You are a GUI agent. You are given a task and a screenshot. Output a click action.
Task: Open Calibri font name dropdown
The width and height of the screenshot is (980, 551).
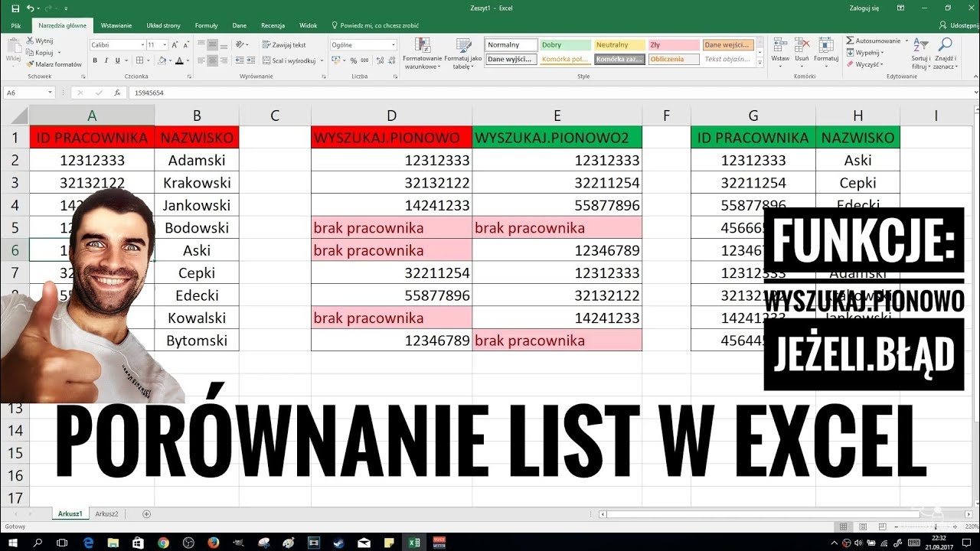point(142,45)
